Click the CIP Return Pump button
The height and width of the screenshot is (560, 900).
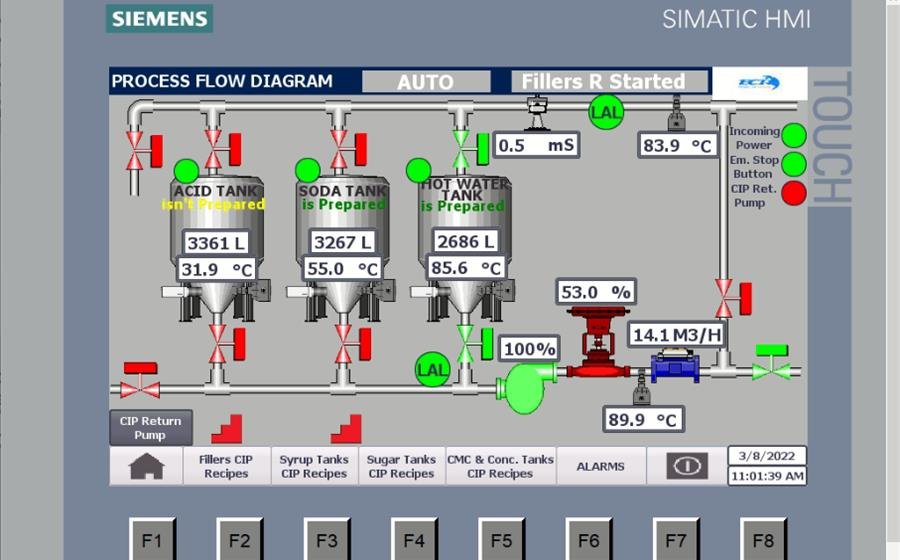click(150, 427)
